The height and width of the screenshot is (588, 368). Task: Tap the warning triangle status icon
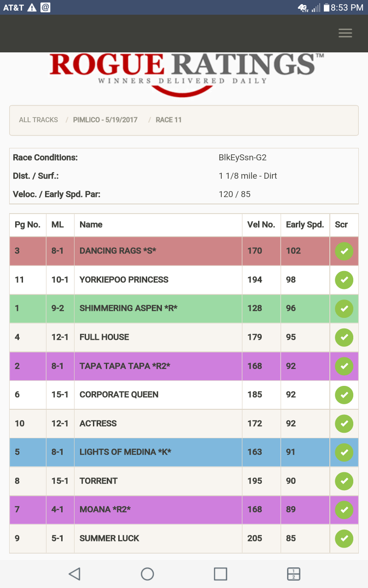point(32,7)
